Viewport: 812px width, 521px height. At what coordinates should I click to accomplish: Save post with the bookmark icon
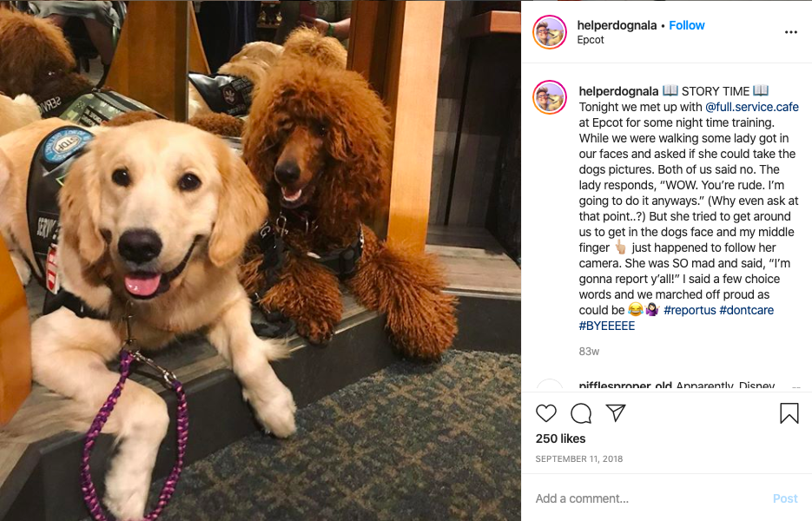point(789,413)
